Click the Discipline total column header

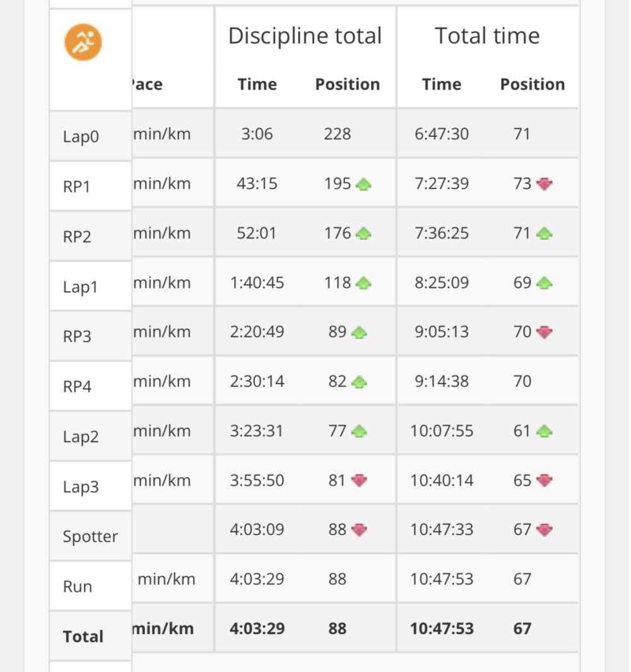pyautogui.click(x=305, y=35)
